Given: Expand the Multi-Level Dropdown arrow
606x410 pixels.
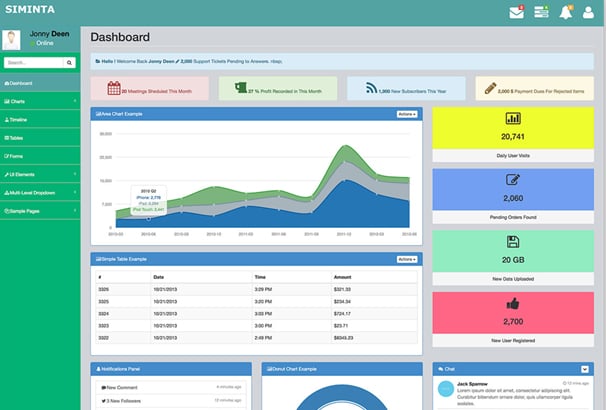Looking at the screenshot, I should (x=75, y=192).
